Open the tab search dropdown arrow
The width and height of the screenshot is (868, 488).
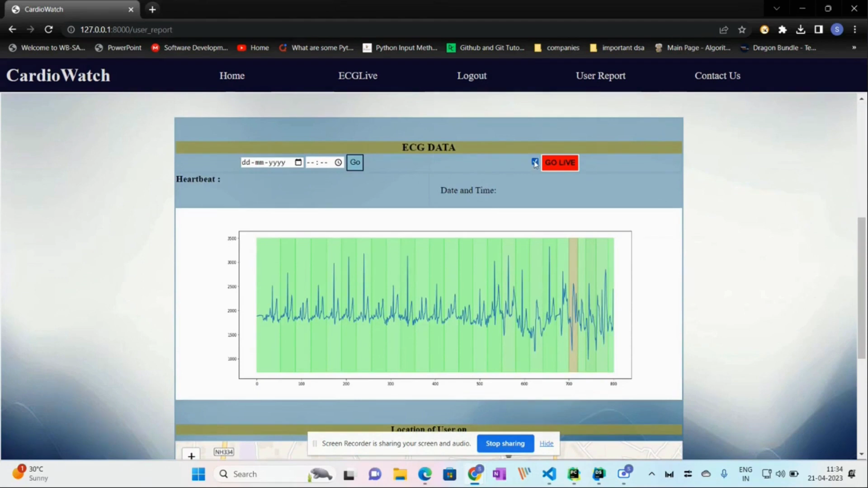click(x=776, y=9)
